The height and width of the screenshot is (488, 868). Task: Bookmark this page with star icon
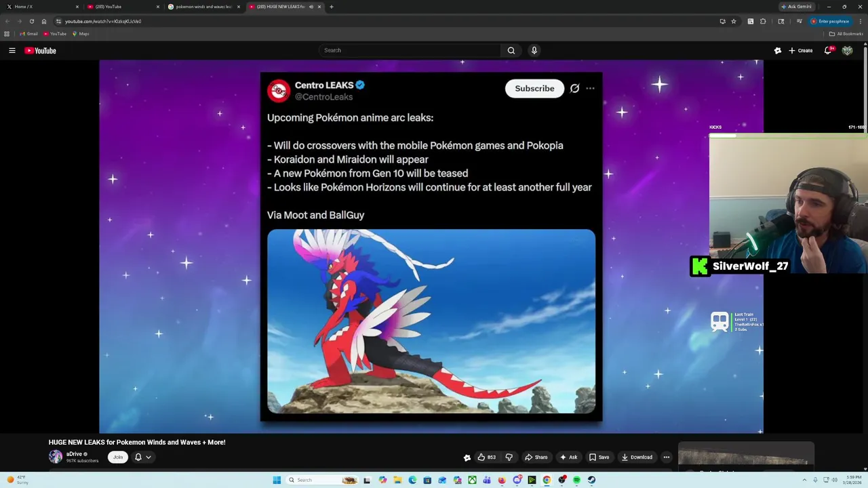pos(734,21)
